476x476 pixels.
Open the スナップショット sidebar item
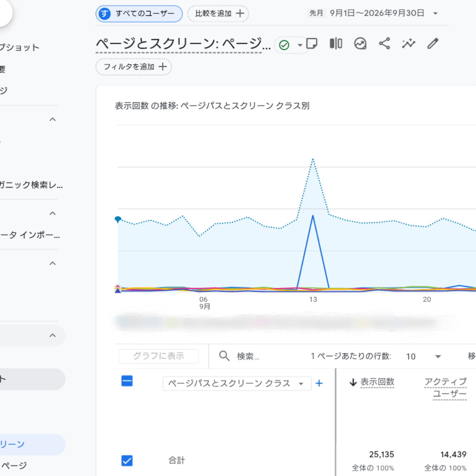click(x=20, y=47)
